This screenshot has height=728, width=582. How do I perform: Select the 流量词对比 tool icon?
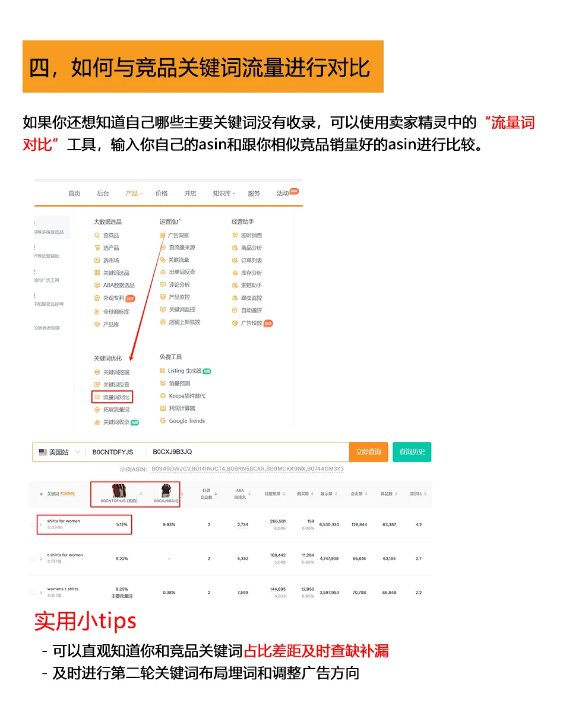(97, 396)
